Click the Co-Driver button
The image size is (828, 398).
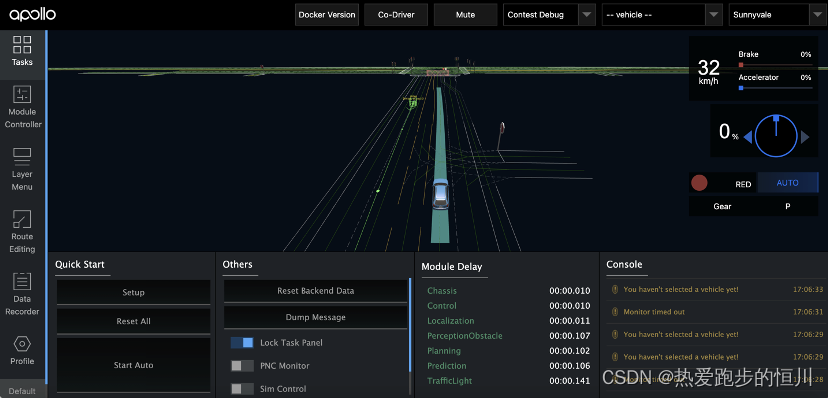(396, 15)
